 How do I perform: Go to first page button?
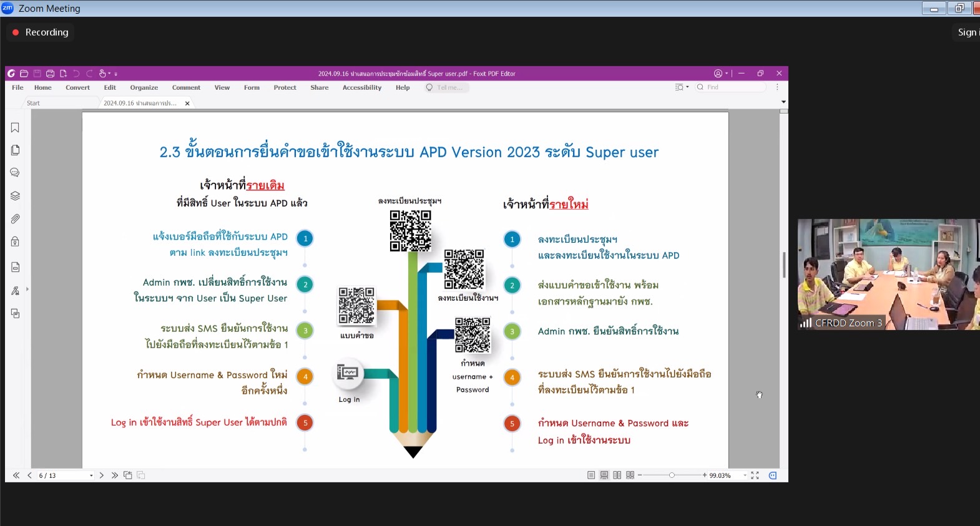tap(16, 475)
